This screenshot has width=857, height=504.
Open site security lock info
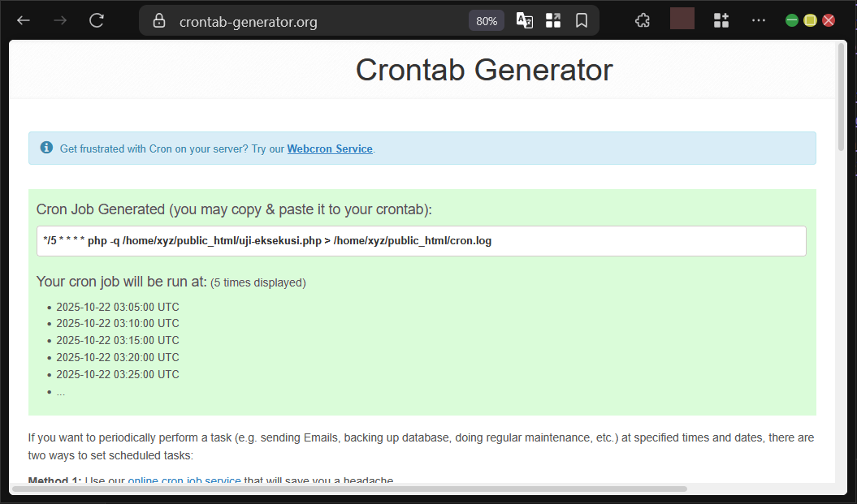tap(159, 21)
